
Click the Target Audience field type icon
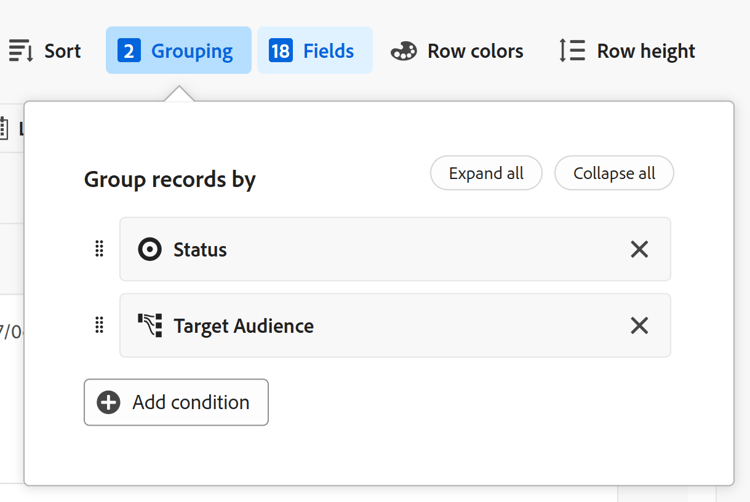point(150,325)
